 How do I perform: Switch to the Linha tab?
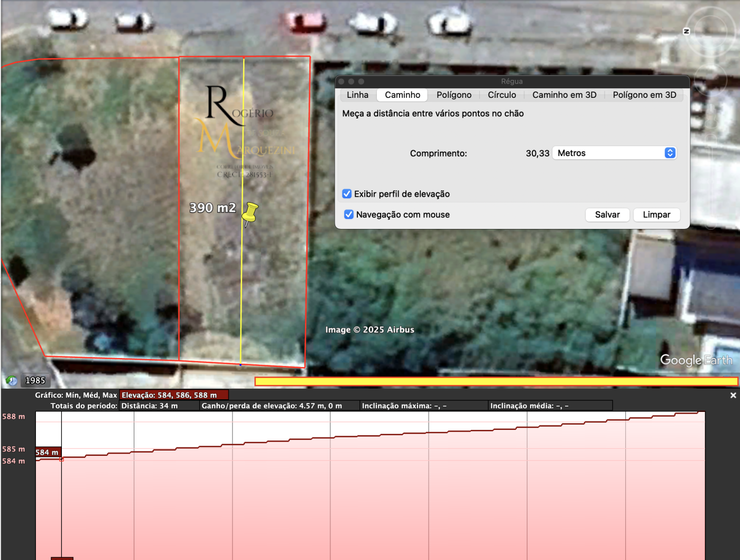(x=358, y=95)
